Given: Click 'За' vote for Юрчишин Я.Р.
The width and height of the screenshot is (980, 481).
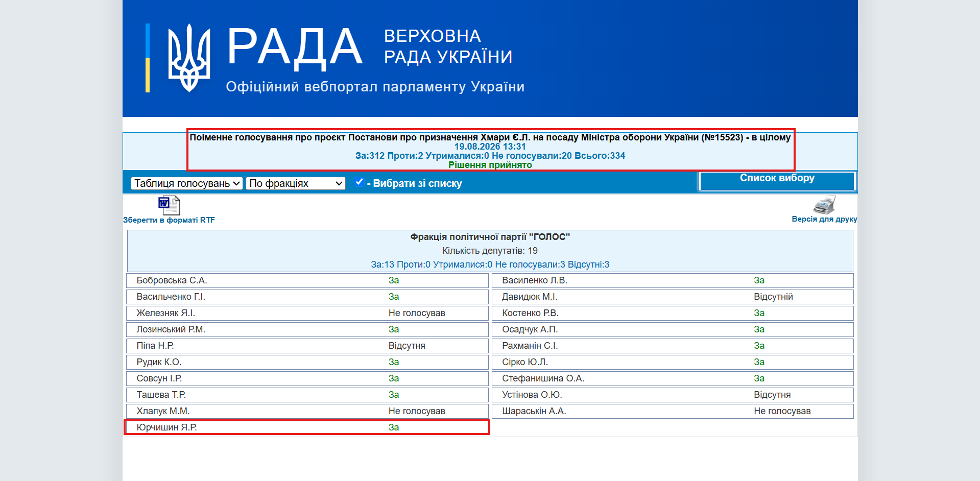Looking at the screenshot, I should [394, 427].
